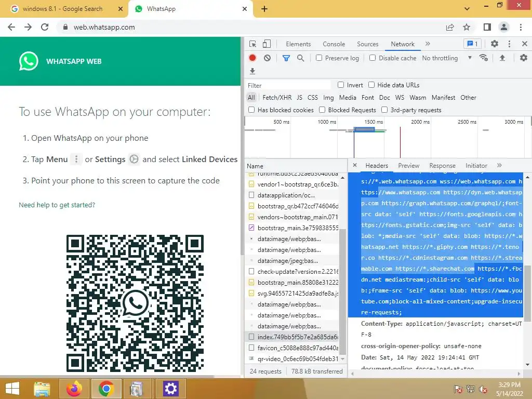Filter requests by Manifest type
This screenshot has height=399, width=532.
pyautogui.click(x=443, y=97)
